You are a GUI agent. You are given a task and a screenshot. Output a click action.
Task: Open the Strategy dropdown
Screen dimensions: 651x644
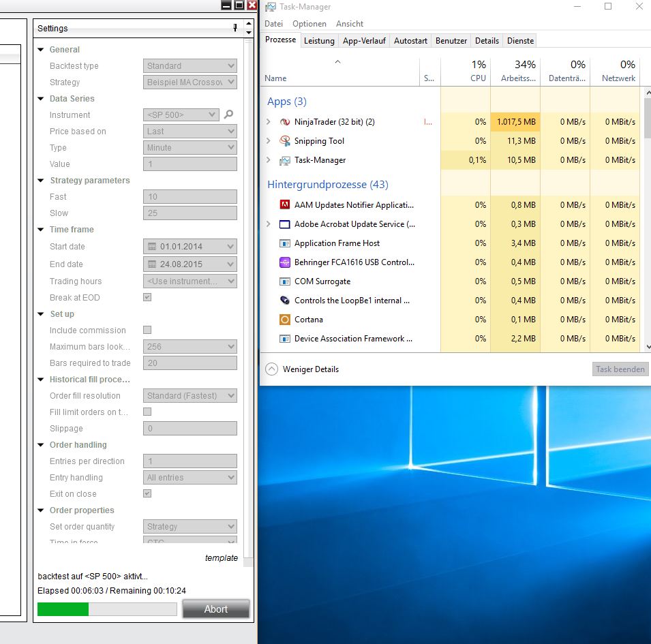190,82
